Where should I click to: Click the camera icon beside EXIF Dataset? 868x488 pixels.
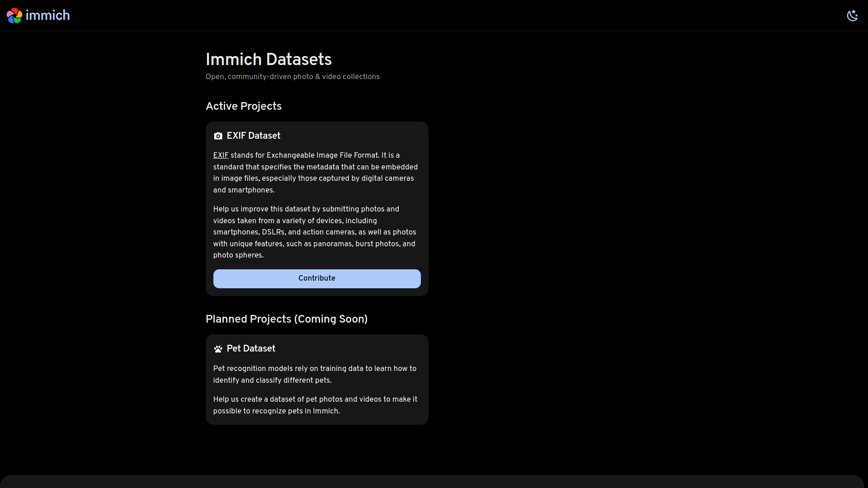tap(218, 136)
